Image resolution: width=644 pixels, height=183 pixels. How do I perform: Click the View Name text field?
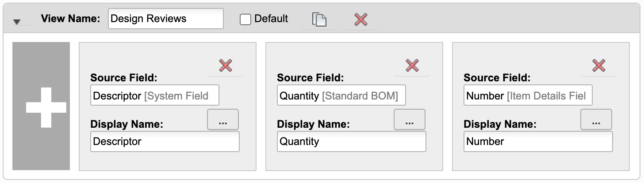(165, 19)
